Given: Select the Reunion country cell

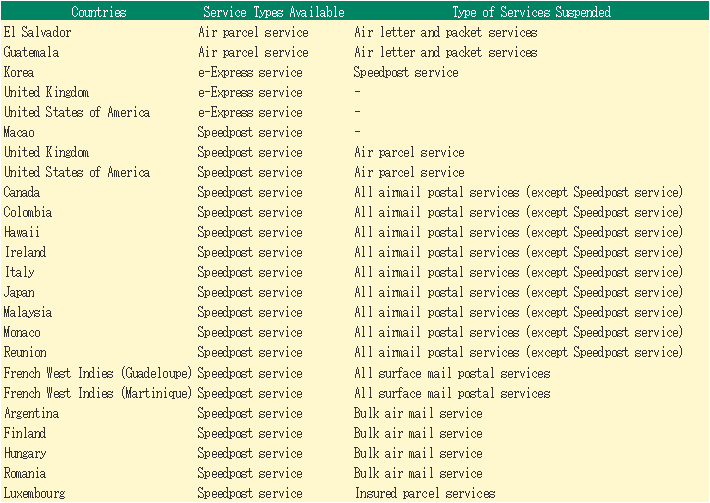Looking at the screenshot, I should 25,352.
